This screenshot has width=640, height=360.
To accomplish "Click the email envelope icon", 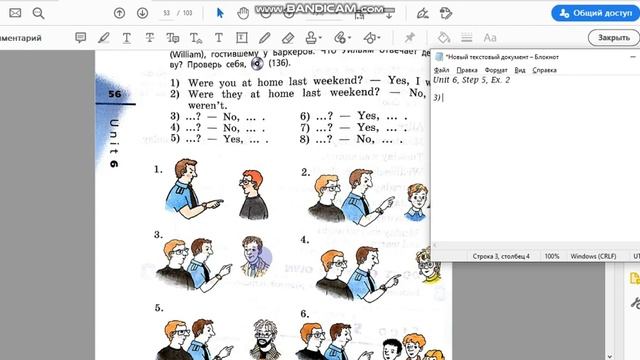I will [x=15, y=13].
